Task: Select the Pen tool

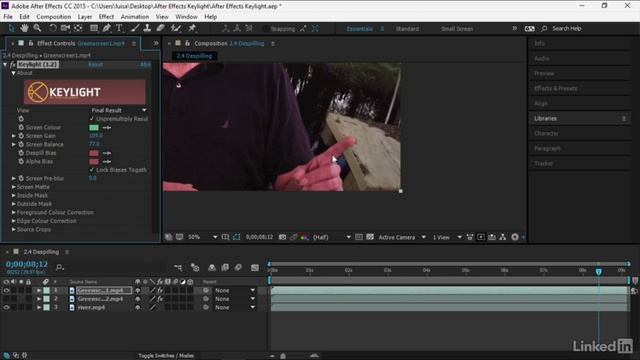Action: pos(107,28)
